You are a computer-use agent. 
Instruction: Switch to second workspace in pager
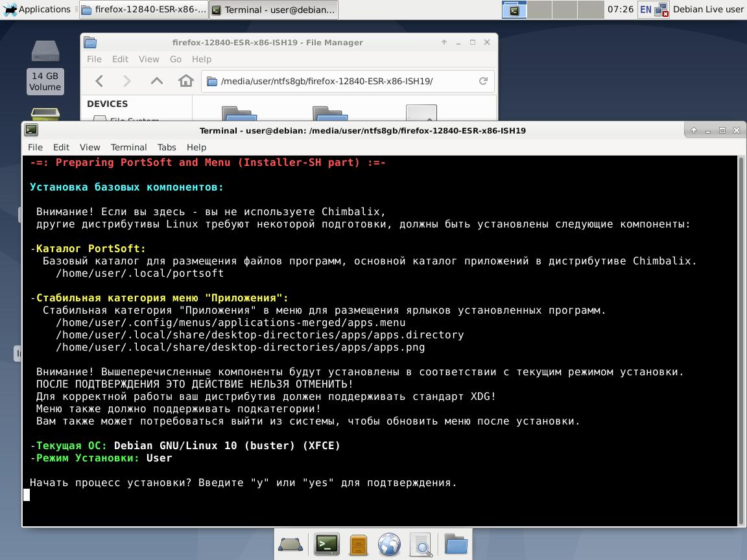point(539,10)
